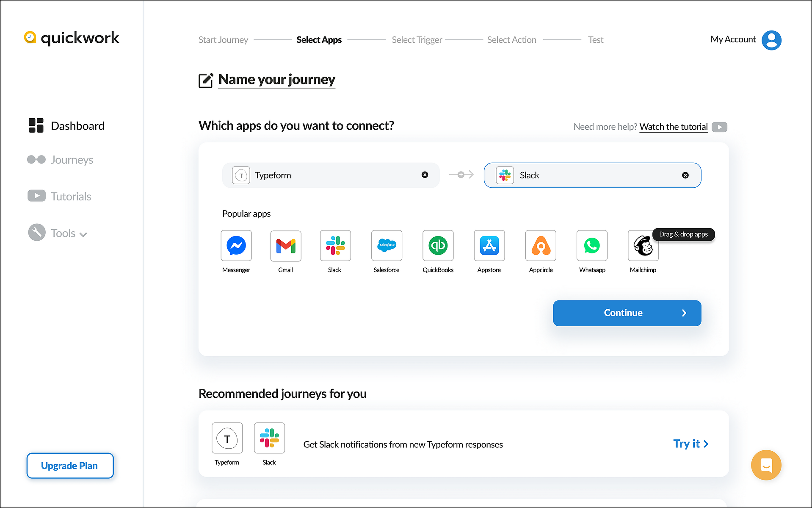The width and height of the screenshot is (812, 508).
Task: Go to the Select Trigger step
Action: pos(417,40)
